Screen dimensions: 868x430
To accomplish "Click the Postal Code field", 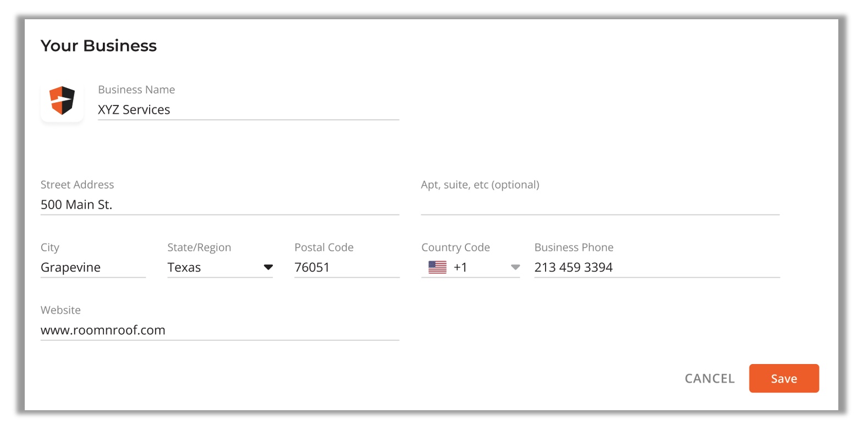I will [x=347, y=267].
